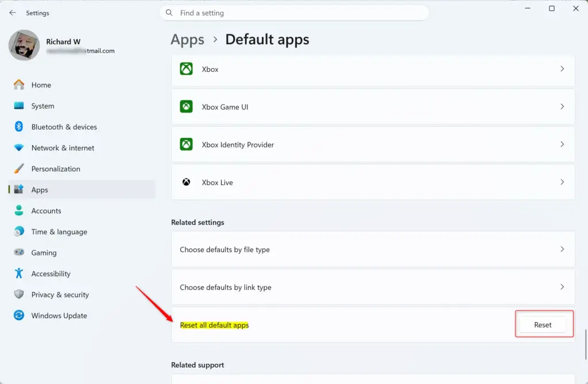Select Accessibility label in the sidebar

pyautogui.click(x=51, y=274)
